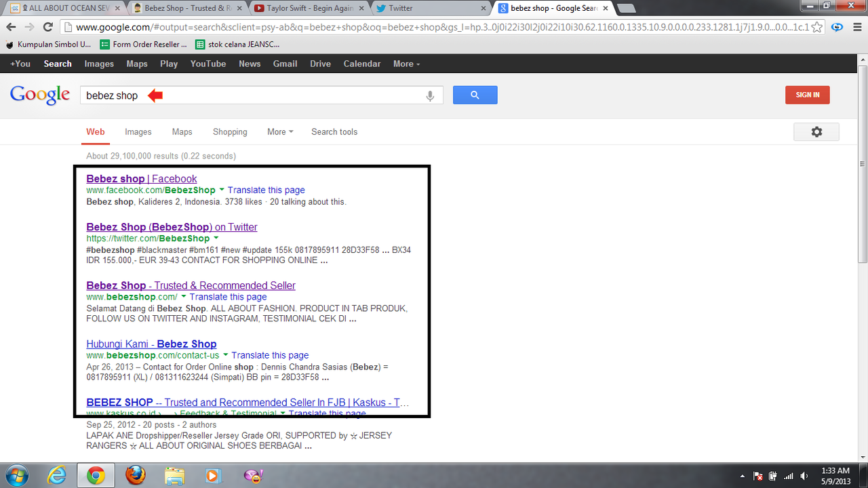The width and height of the screenshot is (868, 488).
Task: Switch to Bebez Shop - Trusted tab
Action: tap(186, 8)
